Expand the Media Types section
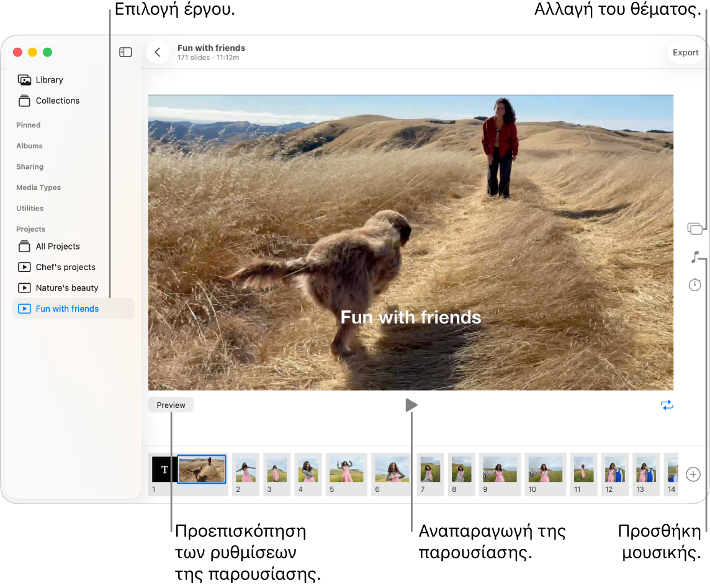 point(38,188)
